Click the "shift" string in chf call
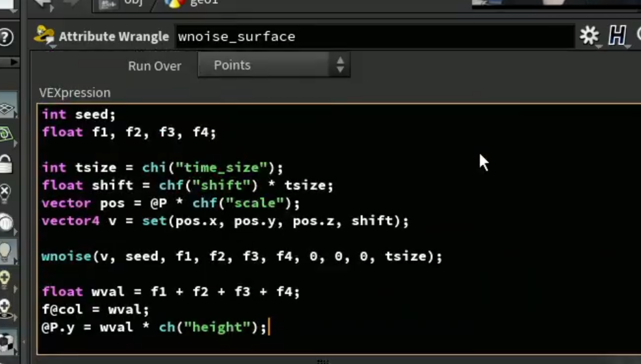 [x=221, y=185]
